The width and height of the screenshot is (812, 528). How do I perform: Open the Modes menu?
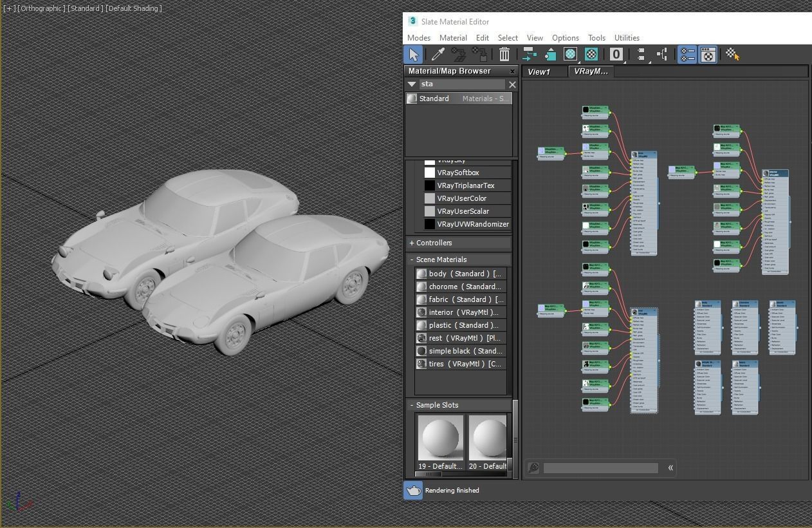pyautogui.click(x=419, y=38)
